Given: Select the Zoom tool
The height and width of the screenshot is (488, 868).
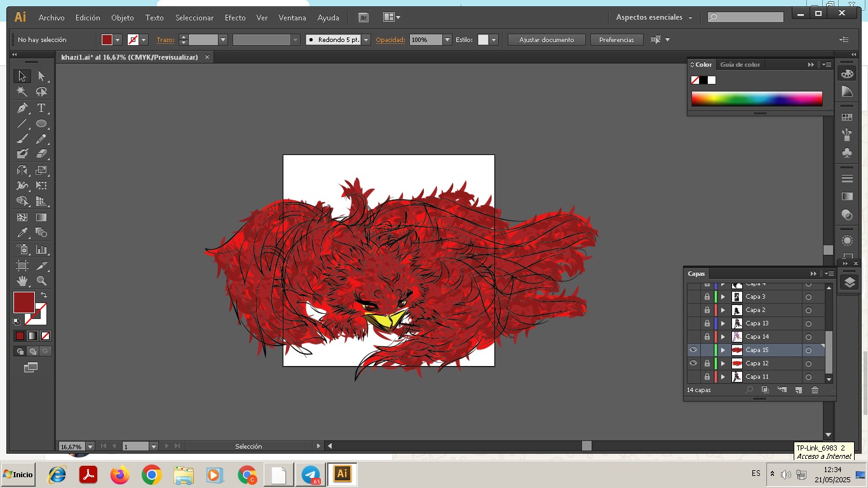Looking at the screenshot, I should point(41,281).
